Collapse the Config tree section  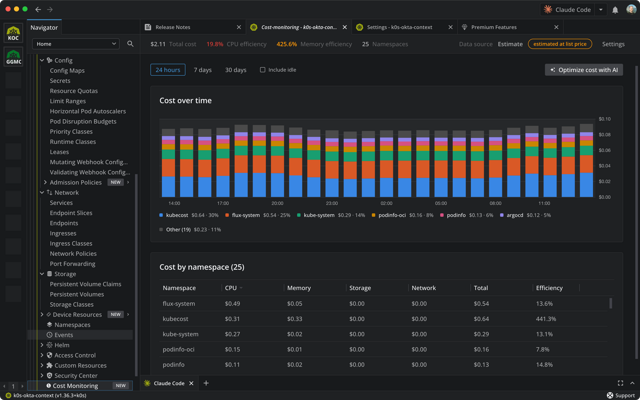(42, 60)
